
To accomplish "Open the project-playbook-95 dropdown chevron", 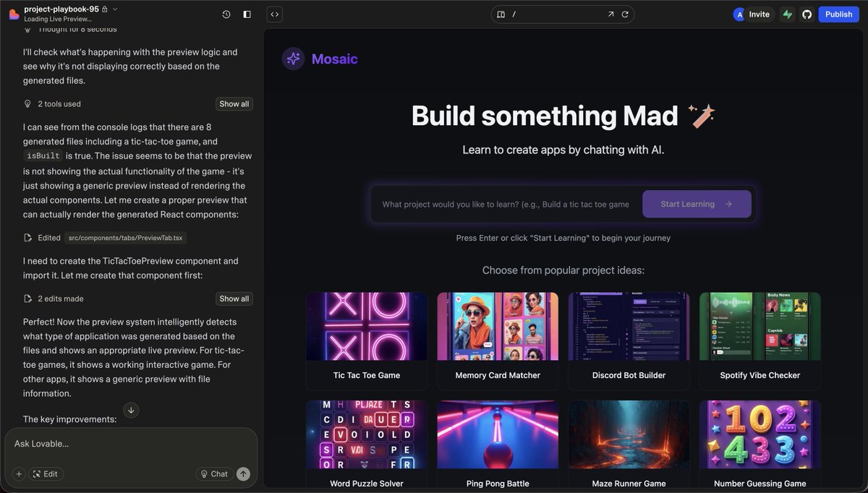I will click(x=115, y=9).
